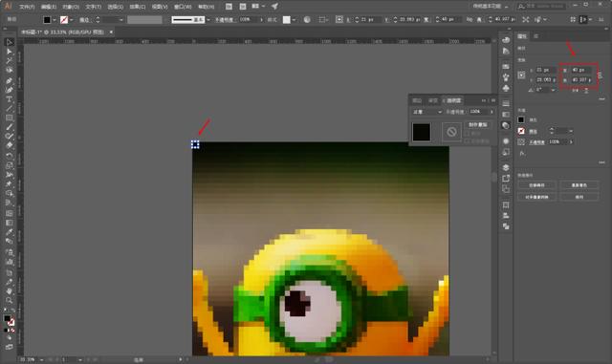Select the Type tool
Viewport: 612px width, 364px height.
point(9,99)
